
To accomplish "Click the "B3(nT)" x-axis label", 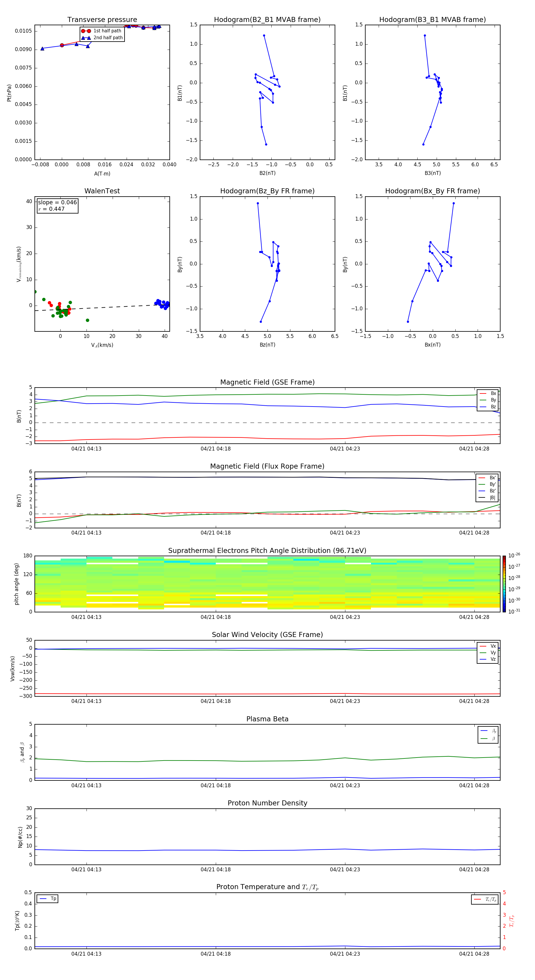I will [x=432, y=173].
